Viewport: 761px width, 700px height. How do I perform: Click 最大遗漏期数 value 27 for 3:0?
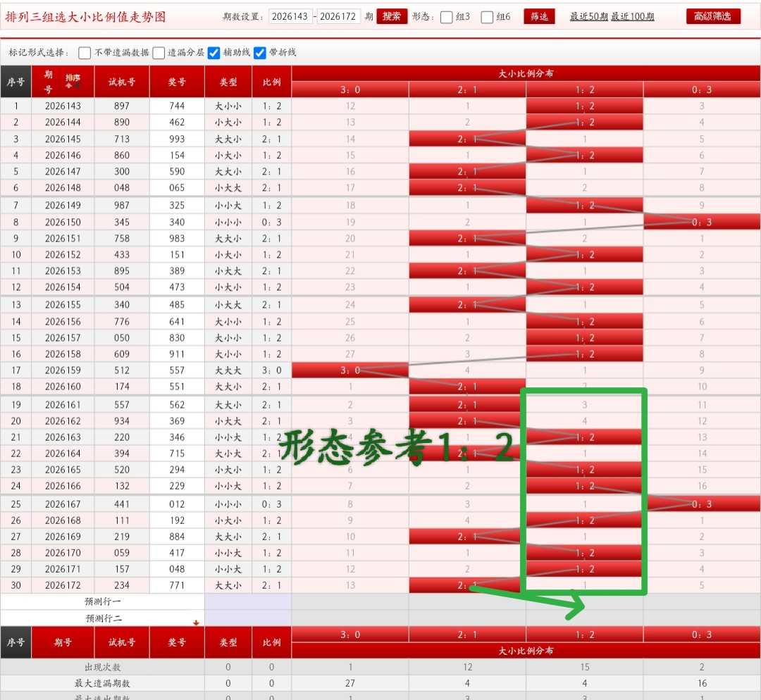[350, 683]
